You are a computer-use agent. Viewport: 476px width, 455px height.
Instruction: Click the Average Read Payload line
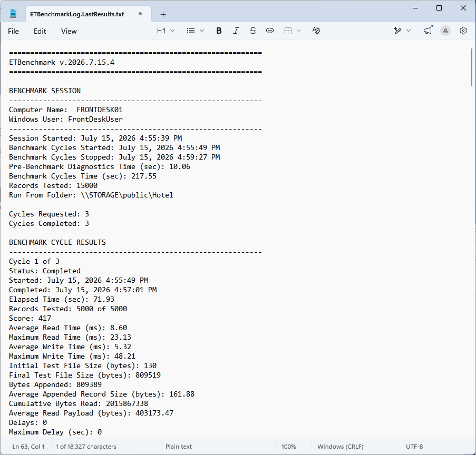91,413
